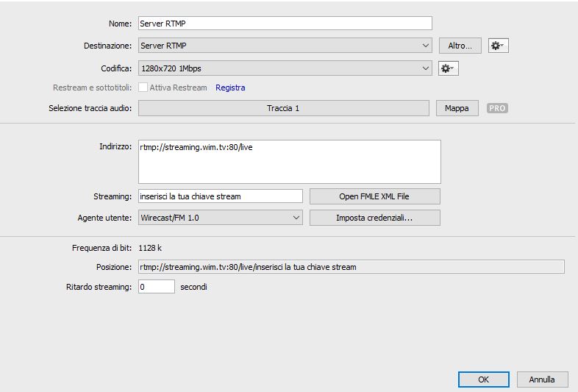
Task: Open the encoding settings gear menu
Action: click(449, 68)
